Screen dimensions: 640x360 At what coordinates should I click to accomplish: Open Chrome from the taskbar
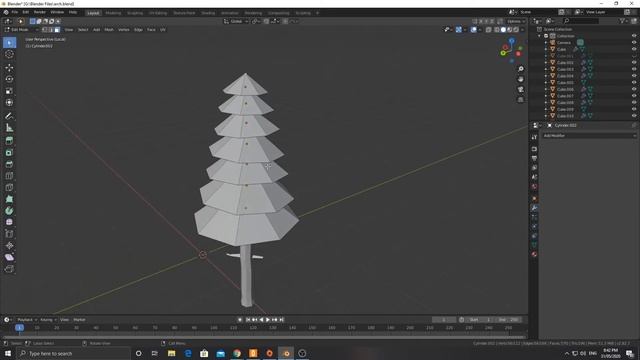(237, 353)
